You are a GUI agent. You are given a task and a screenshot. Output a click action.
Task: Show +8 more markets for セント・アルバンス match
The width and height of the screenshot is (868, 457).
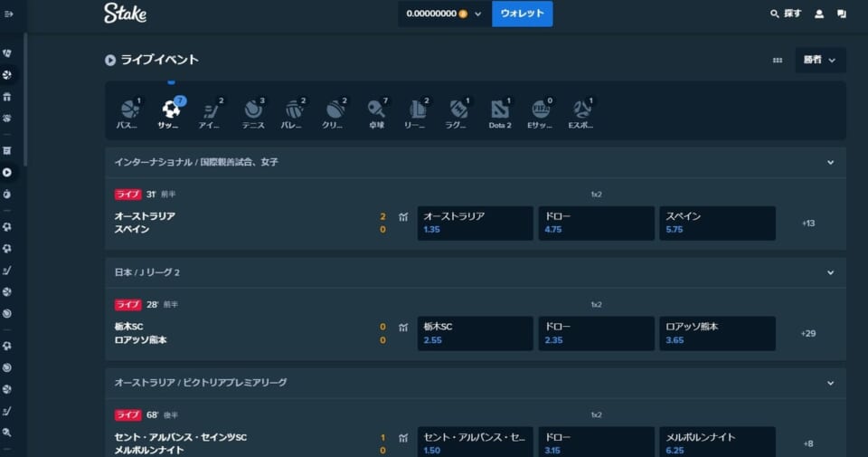[x=808, y=443]
